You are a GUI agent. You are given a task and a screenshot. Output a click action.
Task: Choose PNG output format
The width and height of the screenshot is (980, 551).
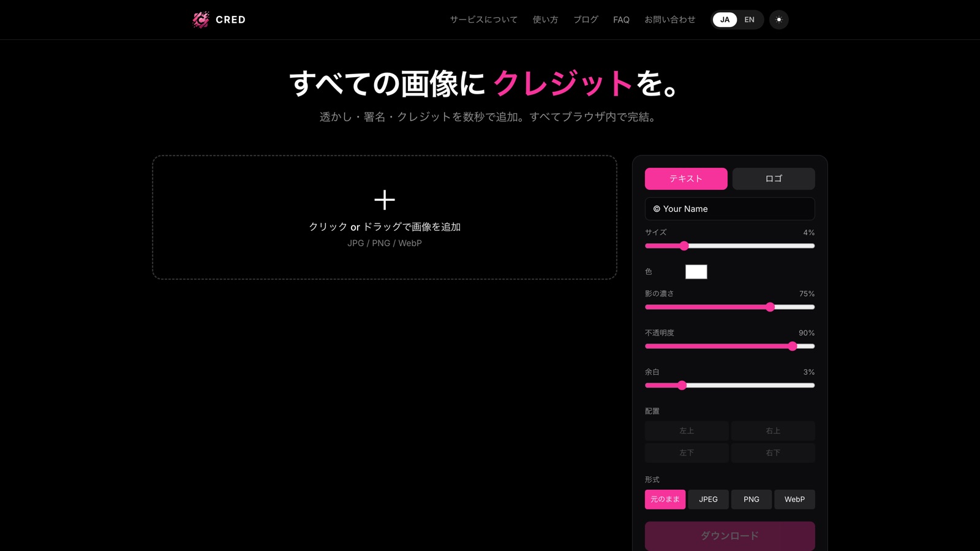tap(752, 500)
